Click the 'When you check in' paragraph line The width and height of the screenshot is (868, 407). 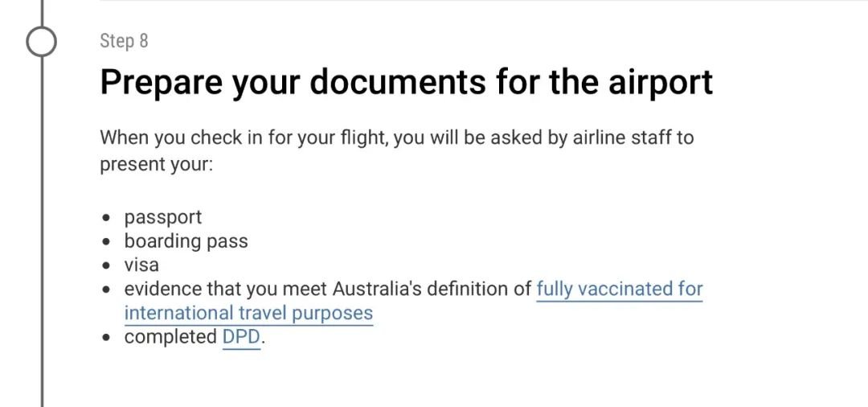click(x=396, y=138)
